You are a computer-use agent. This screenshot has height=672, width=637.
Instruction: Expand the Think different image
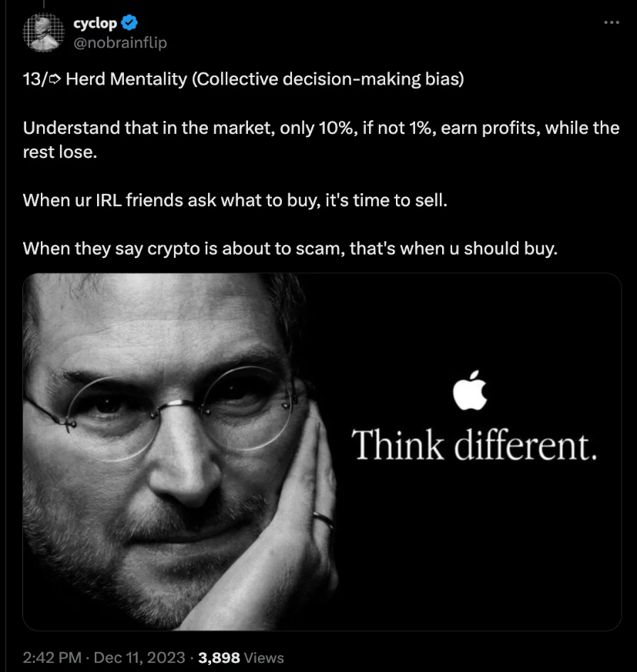click(322, 452)
